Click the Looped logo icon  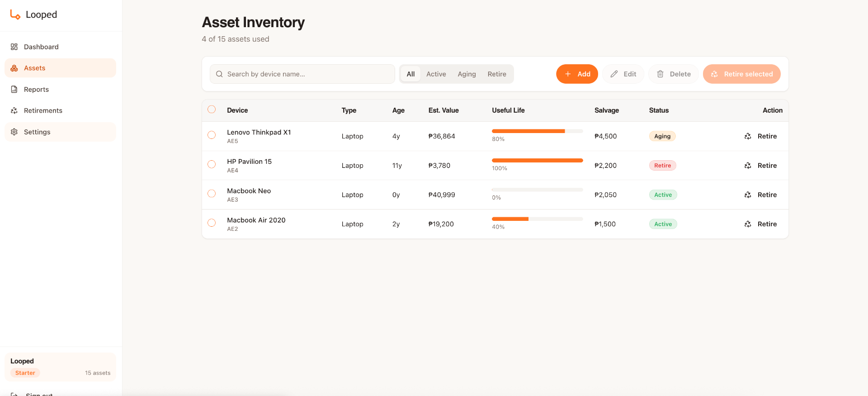point(15,15)
